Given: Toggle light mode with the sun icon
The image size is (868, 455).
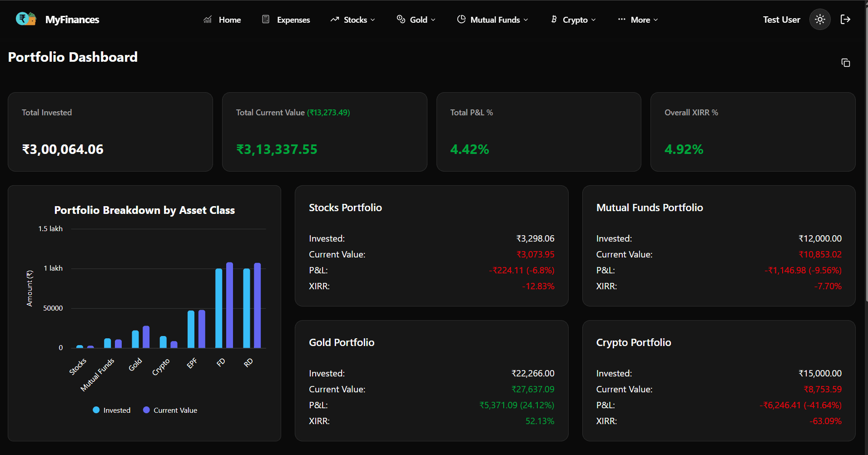Looking at the screenshot, I should (x=819, y=19).
